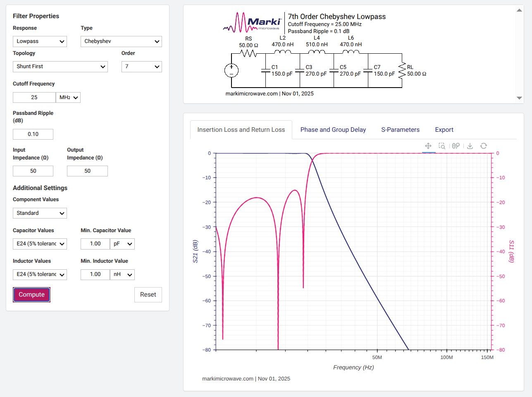This screenshot has width=532, height=397.
Task: Select the Export tab
Action: click(x=444, y=129)
